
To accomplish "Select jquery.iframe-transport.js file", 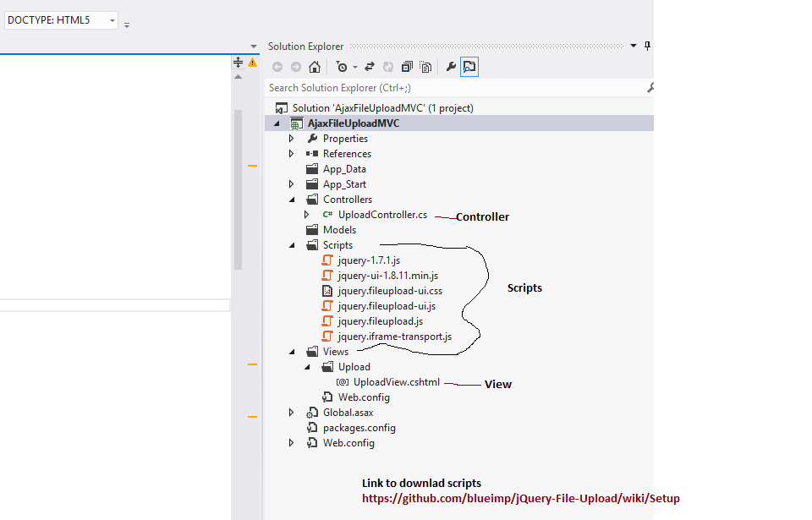I will pyautogui.click(x=395, y=337).
